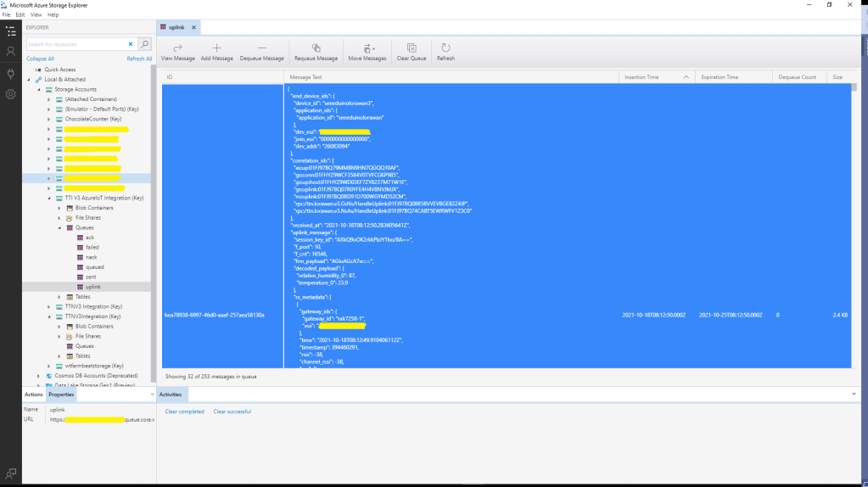
Task: Click Dequeue Message in the toolbar
Action: [x=261, y=49]
